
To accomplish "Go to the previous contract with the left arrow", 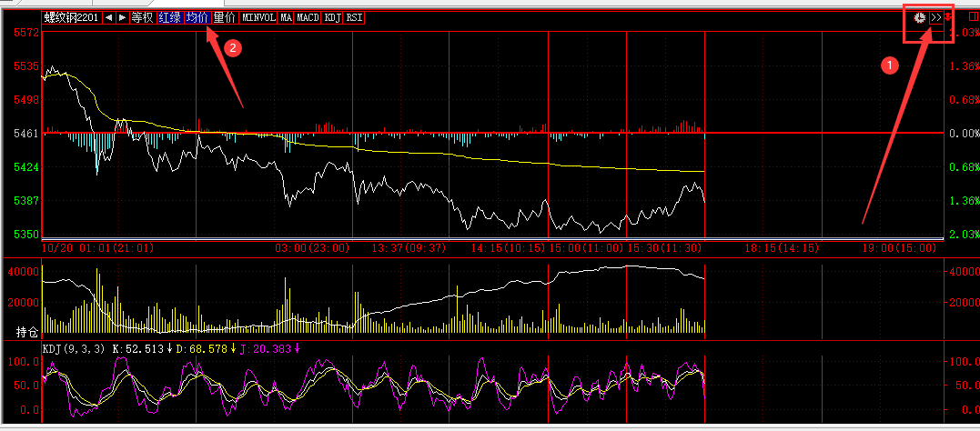I will 108,17.
